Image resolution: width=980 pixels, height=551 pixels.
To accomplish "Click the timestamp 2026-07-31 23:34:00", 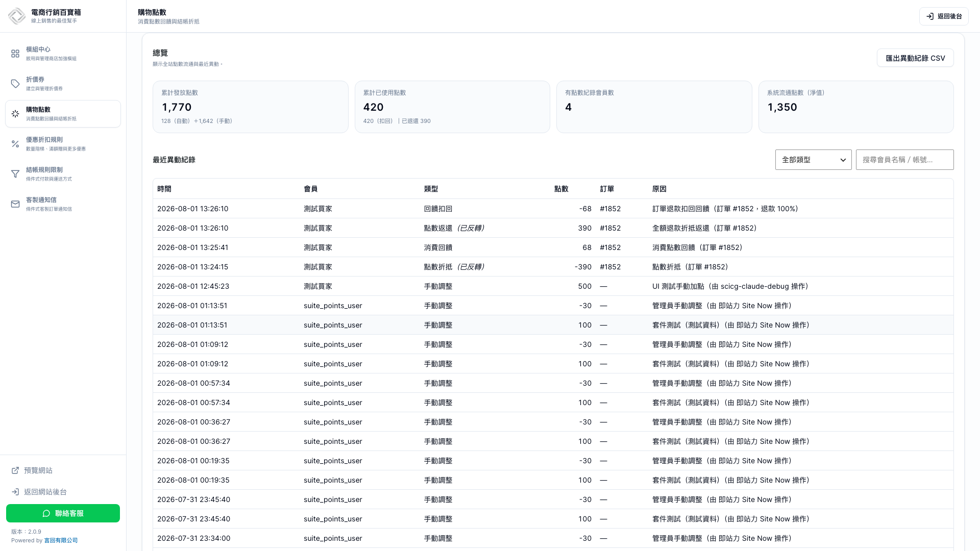I will pyautogui.click(x=194, y=538).
